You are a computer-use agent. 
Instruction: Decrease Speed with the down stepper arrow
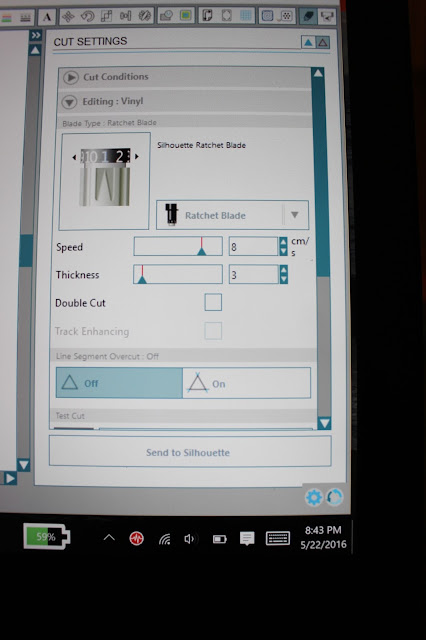(284, 251)
